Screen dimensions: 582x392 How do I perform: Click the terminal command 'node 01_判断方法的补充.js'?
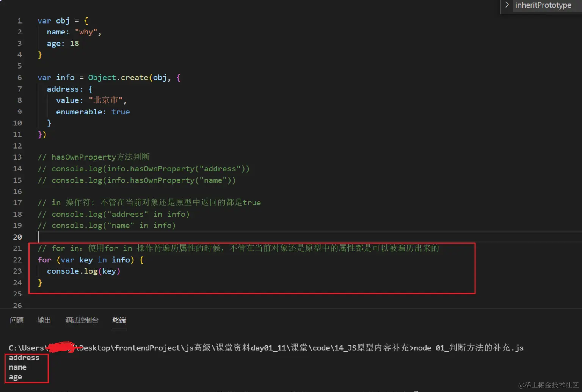[x=469, y=348]
